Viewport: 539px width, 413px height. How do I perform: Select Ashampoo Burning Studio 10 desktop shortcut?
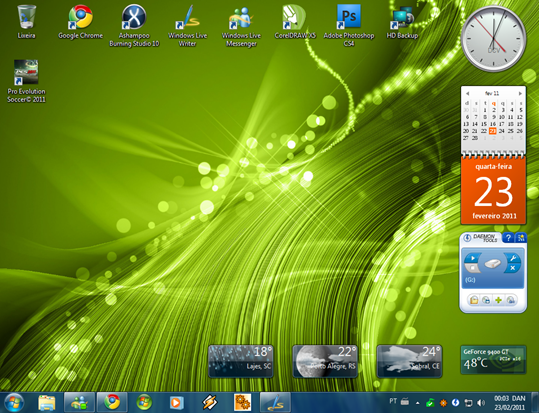click(x=134, y=25)
